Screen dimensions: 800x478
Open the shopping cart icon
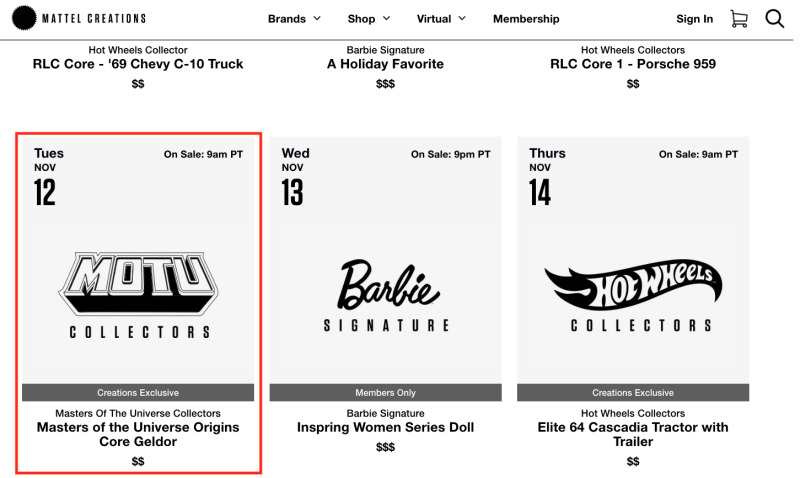[739, 19]
